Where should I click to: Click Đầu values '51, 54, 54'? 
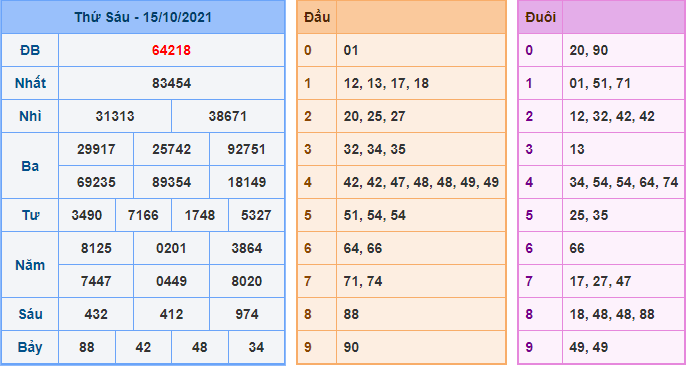pyautogui.click(x=374, y=215)
